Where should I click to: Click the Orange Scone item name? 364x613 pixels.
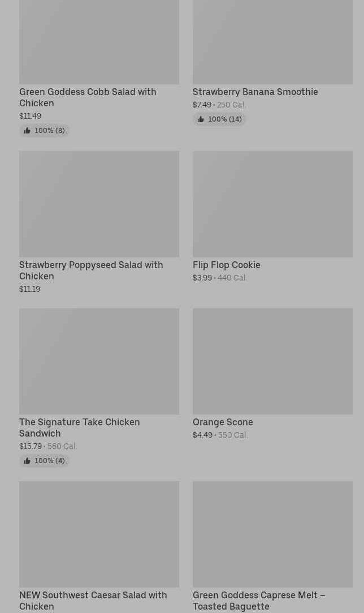[x=223, y=422]
